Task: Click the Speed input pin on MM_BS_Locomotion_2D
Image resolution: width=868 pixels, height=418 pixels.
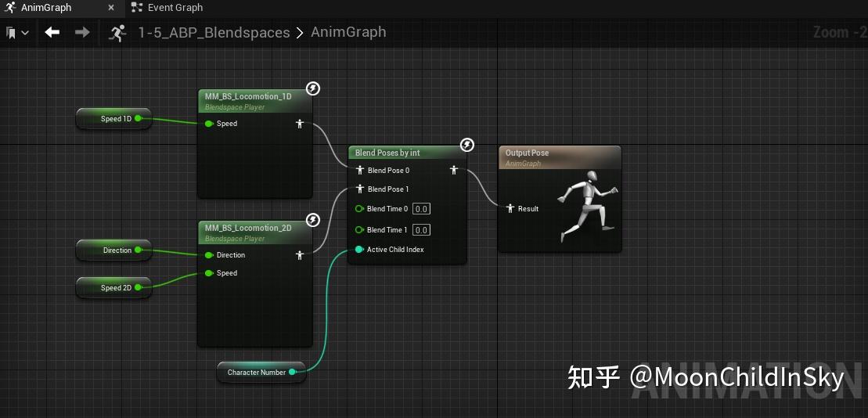Action: 209,273
